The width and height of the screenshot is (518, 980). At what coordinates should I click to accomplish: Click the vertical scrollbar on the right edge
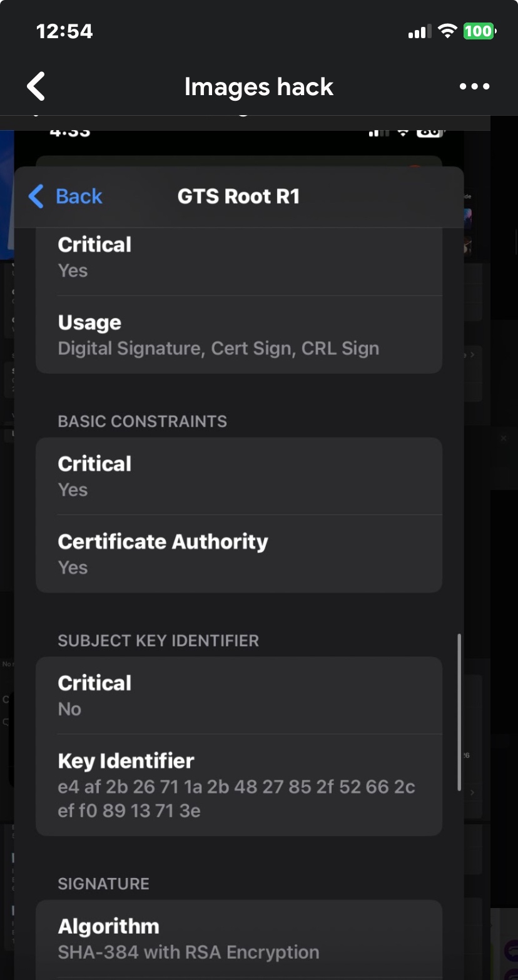coord(460,713)
